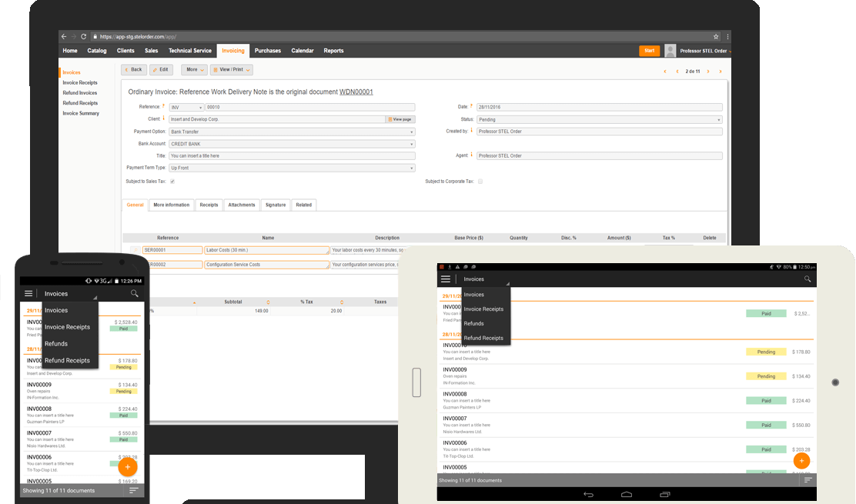Click the browser forward arrow

pyautogui.click(x=74, y=36)
